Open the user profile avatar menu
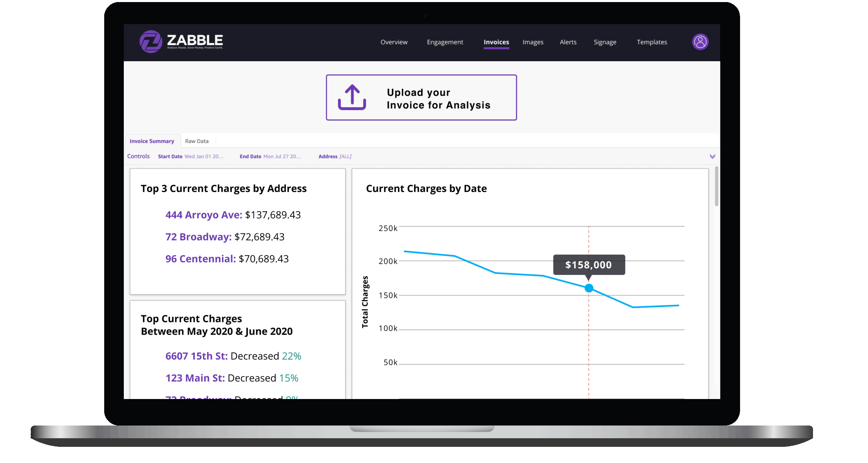 click(x=700, y=42)
